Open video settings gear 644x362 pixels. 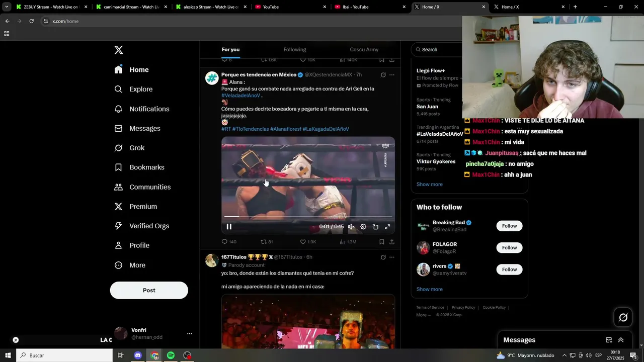point(363,227)
